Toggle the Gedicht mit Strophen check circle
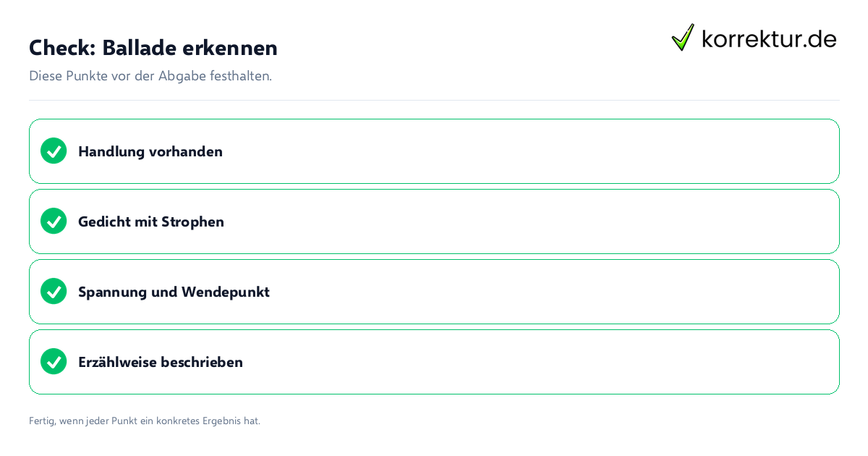 [x=54, y=221]
